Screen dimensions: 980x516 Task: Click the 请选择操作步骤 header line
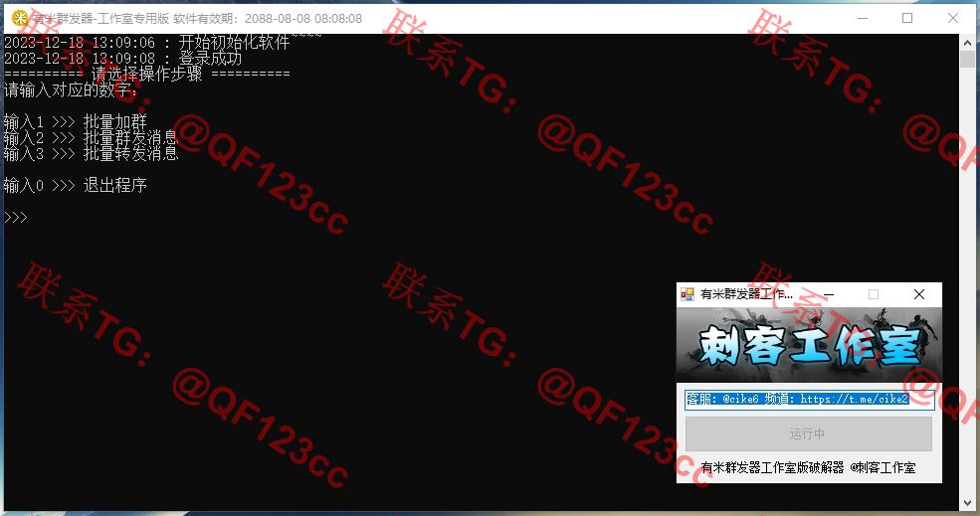click(147, 74)
